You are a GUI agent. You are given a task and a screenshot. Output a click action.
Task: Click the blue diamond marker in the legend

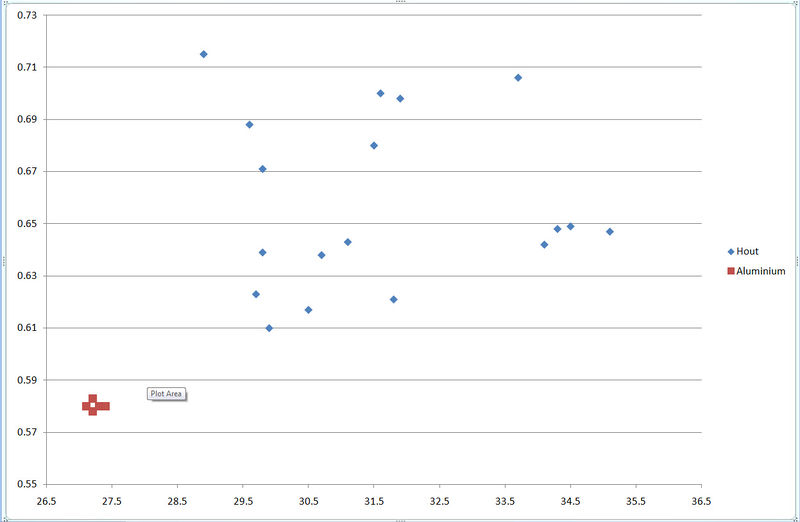730,252
